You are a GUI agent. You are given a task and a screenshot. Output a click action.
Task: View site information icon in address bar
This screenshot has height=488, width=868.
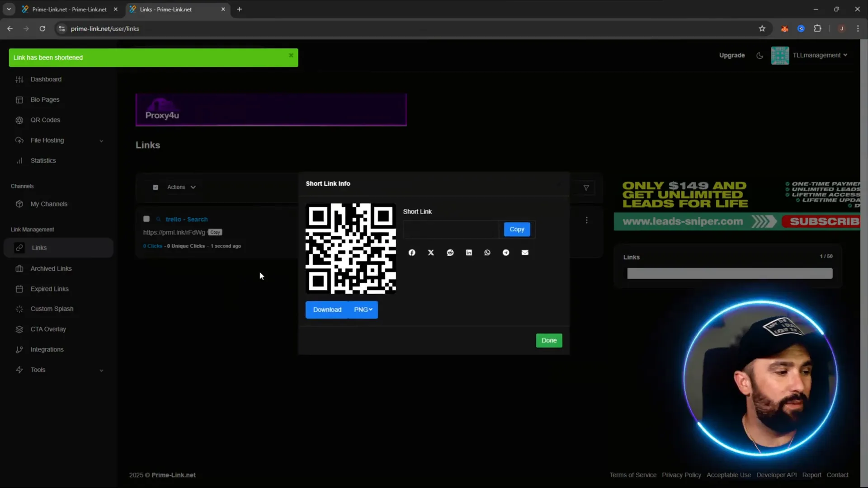click(62, 28)
